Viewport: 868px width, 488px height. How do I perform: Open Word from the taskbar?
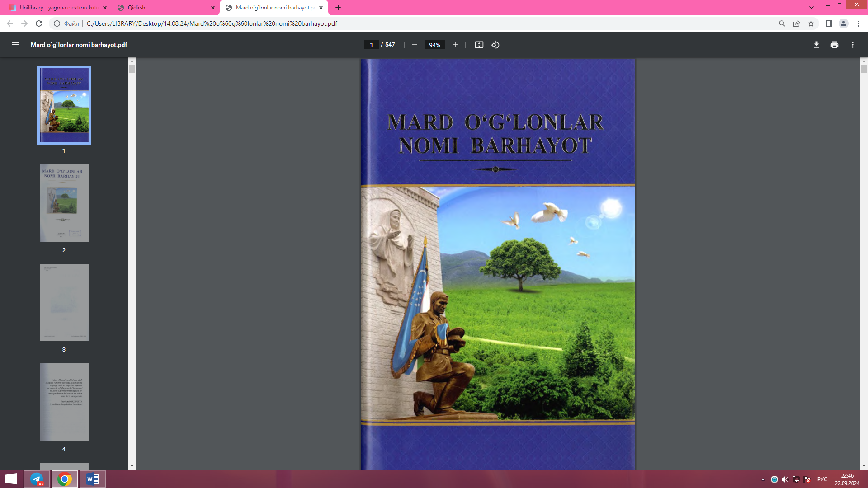93,479
